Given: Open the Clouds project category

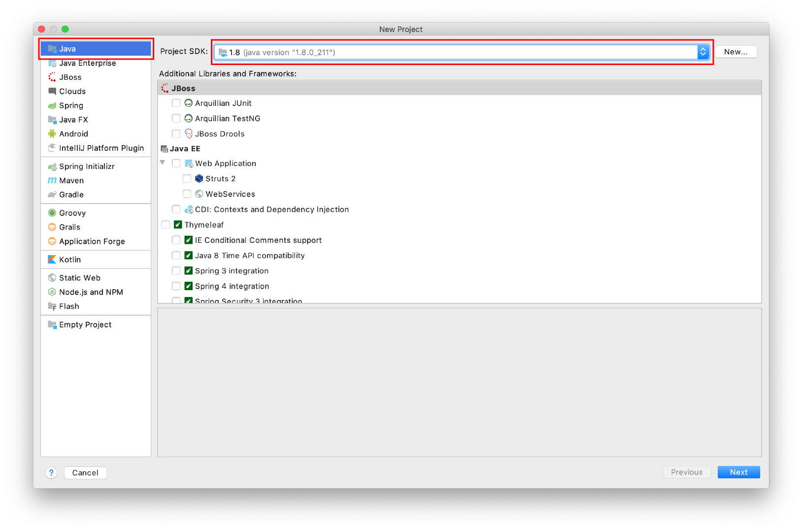Looking at the screenshot, I should (96, 91).
